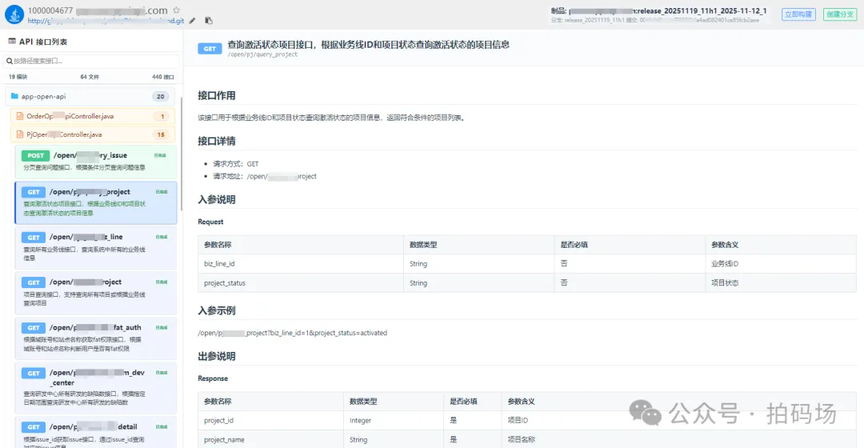Image resolution: width=864 pixels, height=448 pixels.
Task: Click the count badge 15 on PjOper controller
Action: click(x=160, y=134)
